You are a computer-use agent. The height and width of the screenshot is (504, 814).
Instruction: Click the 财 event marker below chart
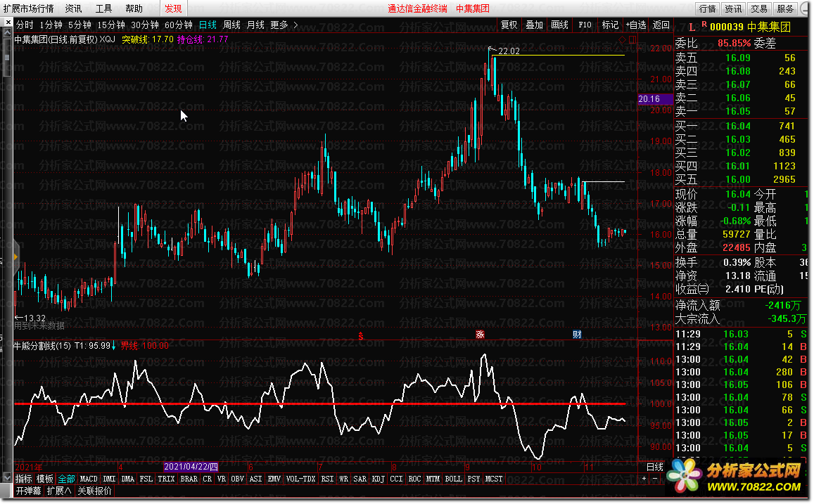click(x=577, y=335)
